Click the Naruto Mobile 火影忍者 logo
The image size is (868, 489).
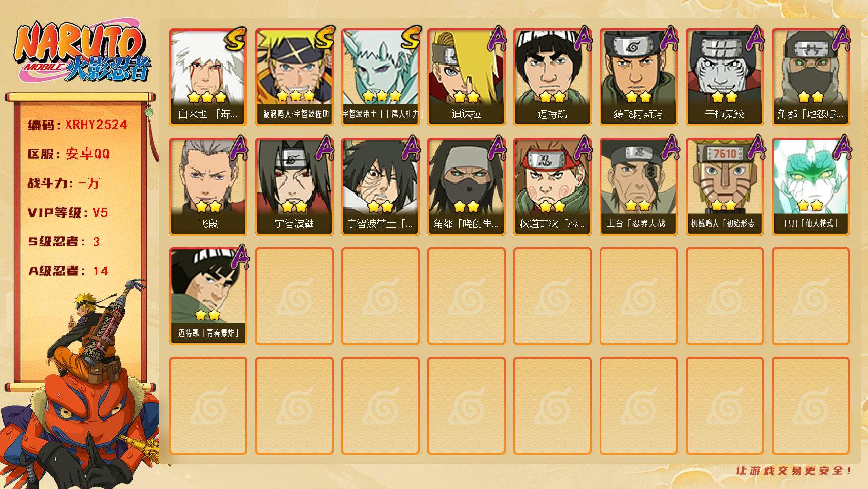(82, 53)
